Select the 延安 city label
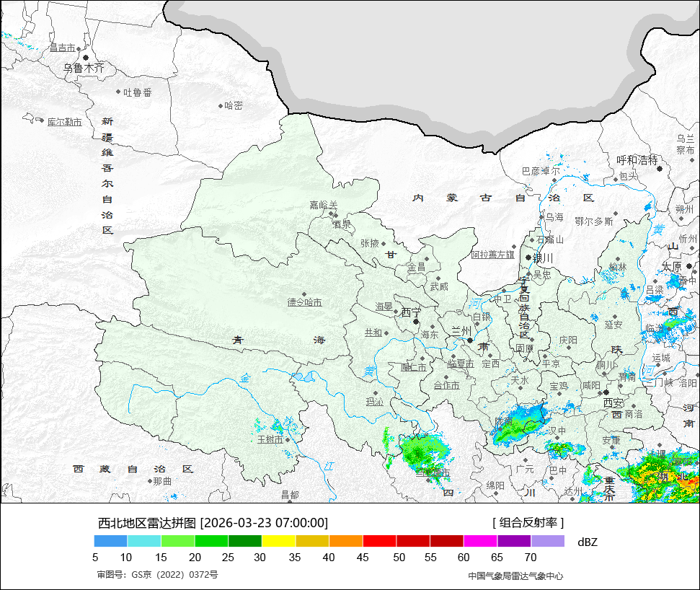 613,325
